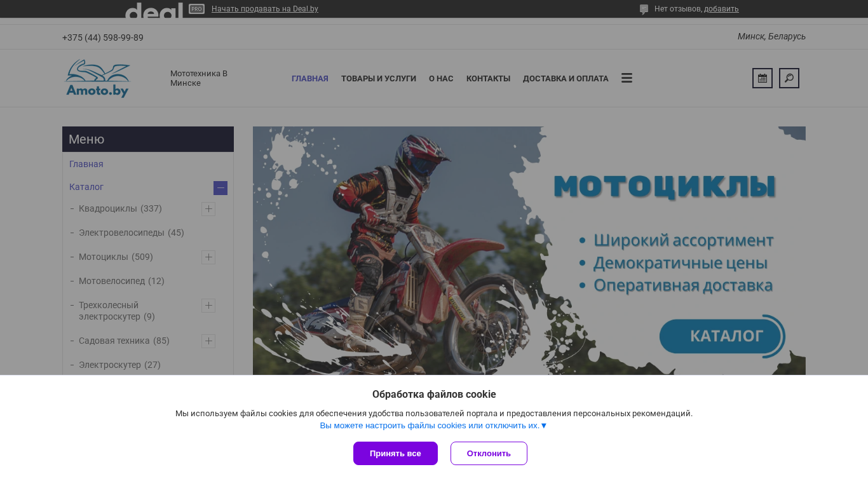Click the motorcycle rider banner image
The height and width of the screenshot is (488, 868).
pyautogui.click(x=529, y=250)
